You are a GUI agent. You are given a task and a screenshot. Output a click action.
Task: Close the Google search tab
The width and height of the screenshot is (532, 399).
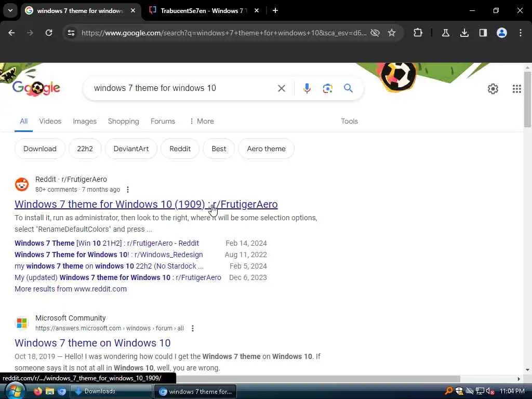[133, 10]
